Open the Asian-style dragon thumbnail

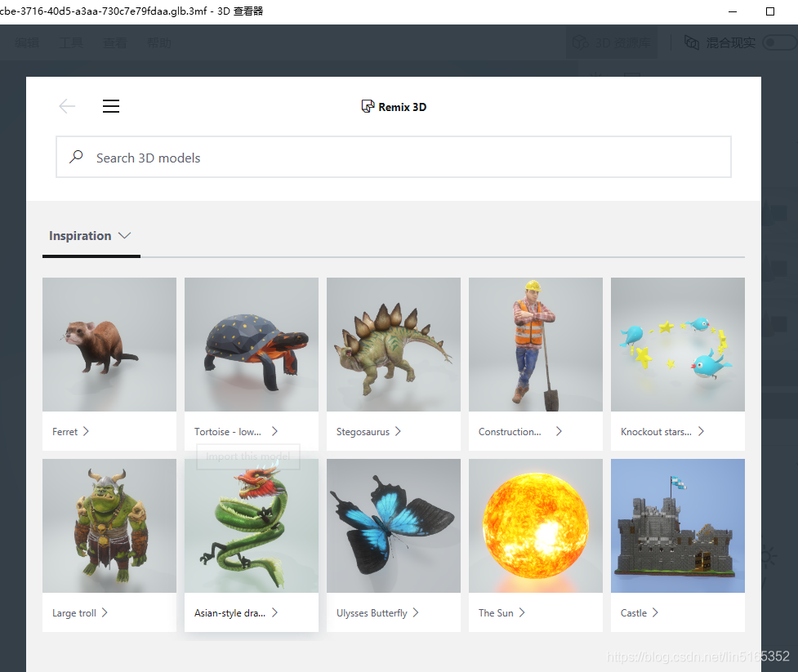pos(252,526)
